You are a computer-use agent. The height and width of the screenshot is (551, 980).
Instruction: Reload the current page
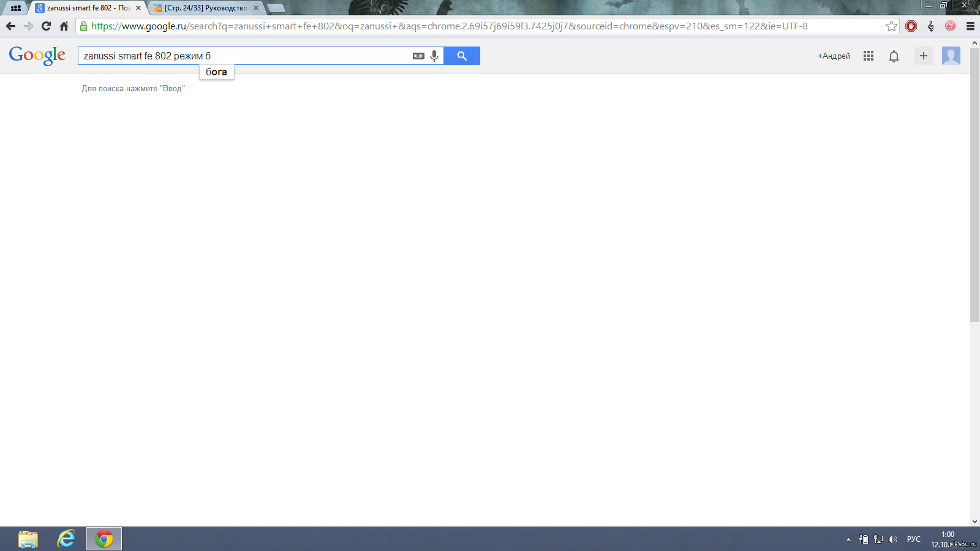[46, 26]
